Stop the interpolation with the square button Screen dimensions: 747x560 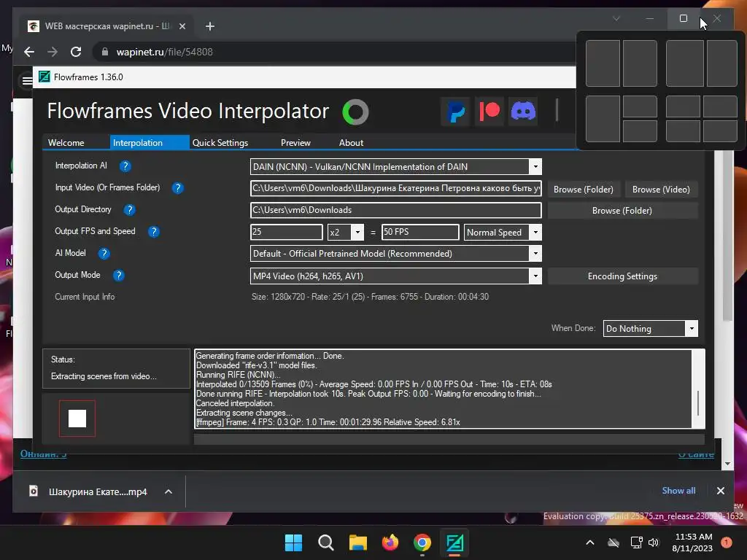coord(77,419)
